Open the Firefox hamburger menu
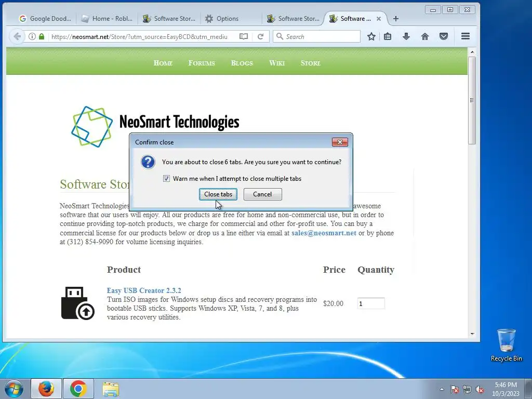Image resolution: width=532 pixels, height=399 pixels. click(x=465, y=36)
